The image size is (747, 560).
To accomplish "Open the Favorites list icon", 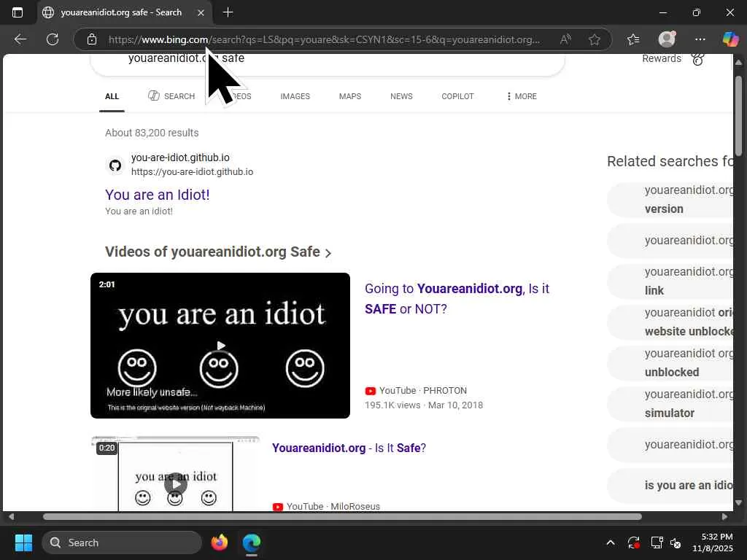I will coord(633,39).
